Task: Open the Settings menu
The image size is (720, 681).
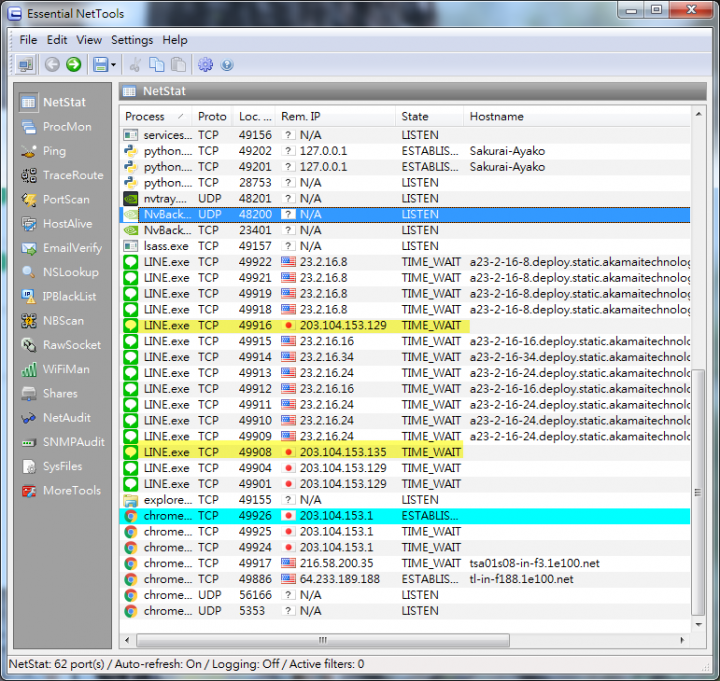Action: (x=132, y=40)
